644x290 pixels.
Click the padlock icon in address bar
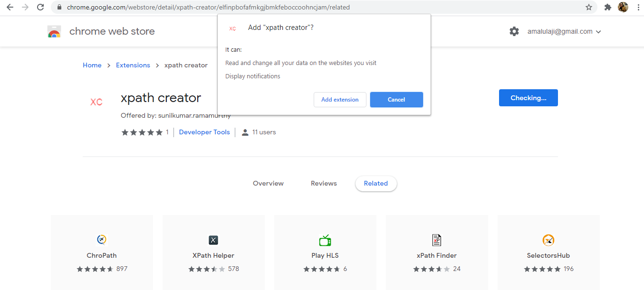click(x=59, y=8)
